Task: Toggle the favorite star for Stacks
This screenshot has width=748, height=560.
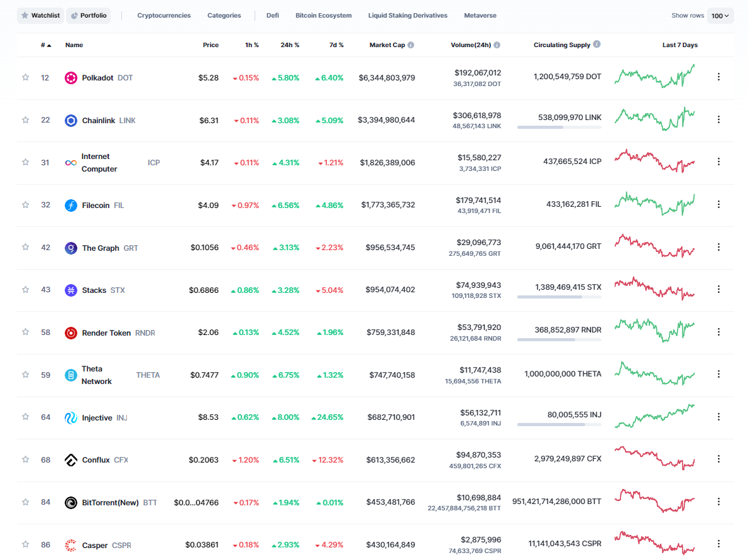Action: [26, 290]
